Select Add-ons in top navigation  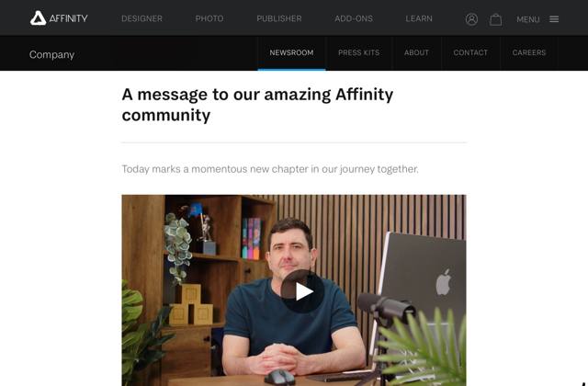(354, 18)
